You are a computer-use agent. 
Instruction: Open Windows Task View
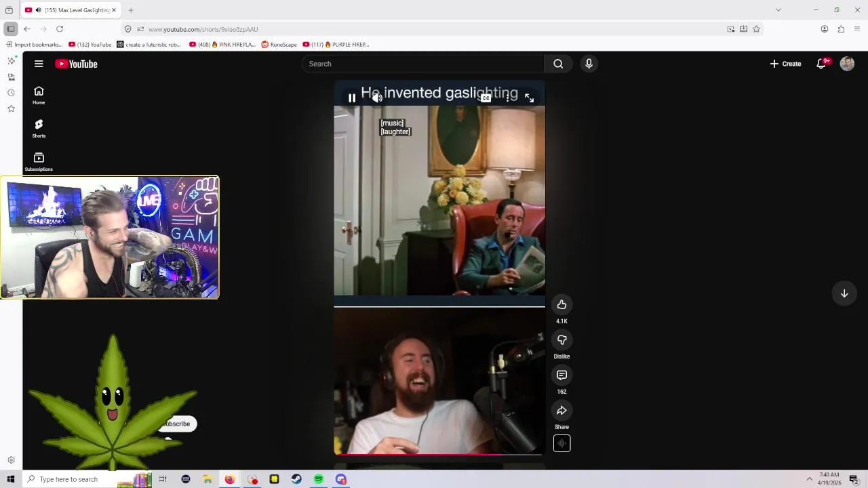(163, 479)
